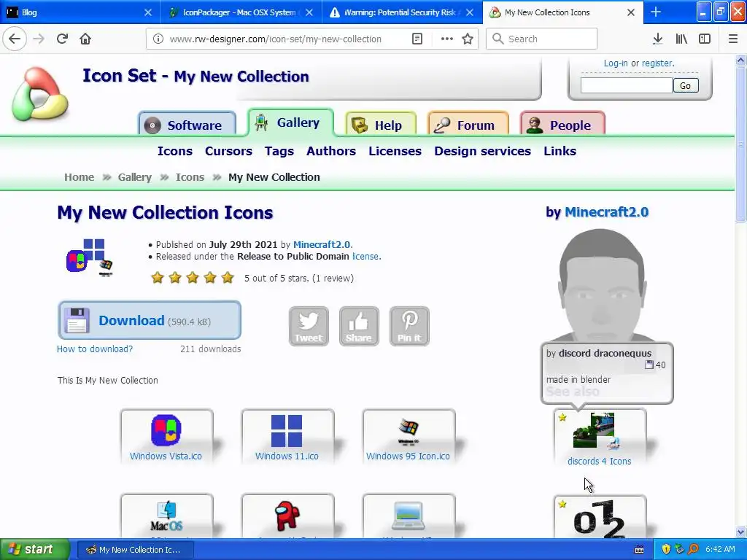Open the Forum section tab
The height and width of the screenshot is (560, 747).
pos(468,124)
